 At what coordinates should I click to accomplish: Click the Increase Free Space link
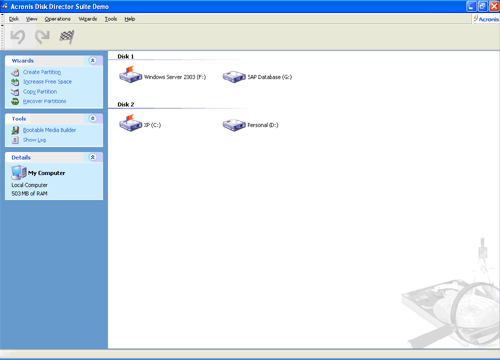click(x=47, y=82)
